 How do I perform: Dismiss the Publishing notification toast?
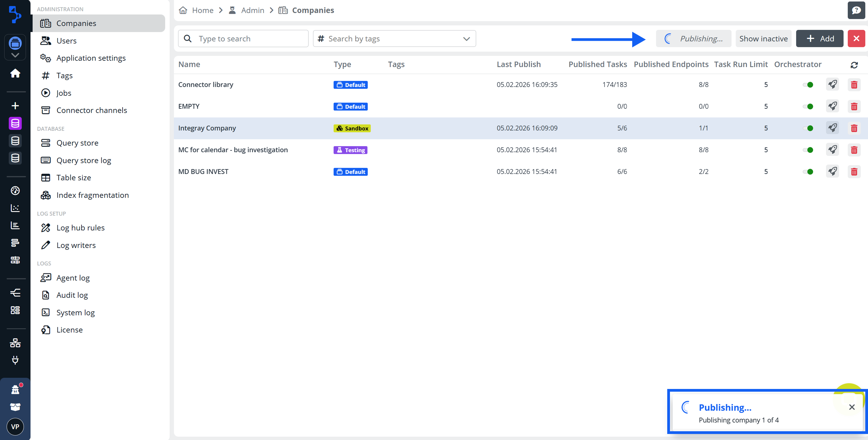click(851, 407)
